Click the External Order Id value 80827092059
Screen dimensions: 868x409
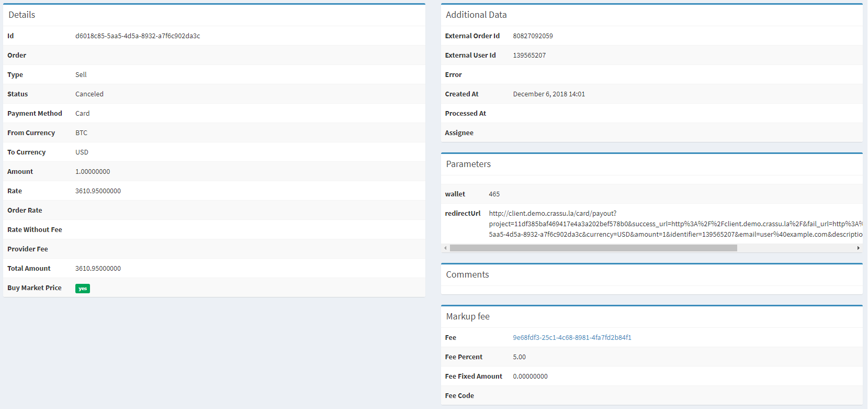click(x=533, y=36)
